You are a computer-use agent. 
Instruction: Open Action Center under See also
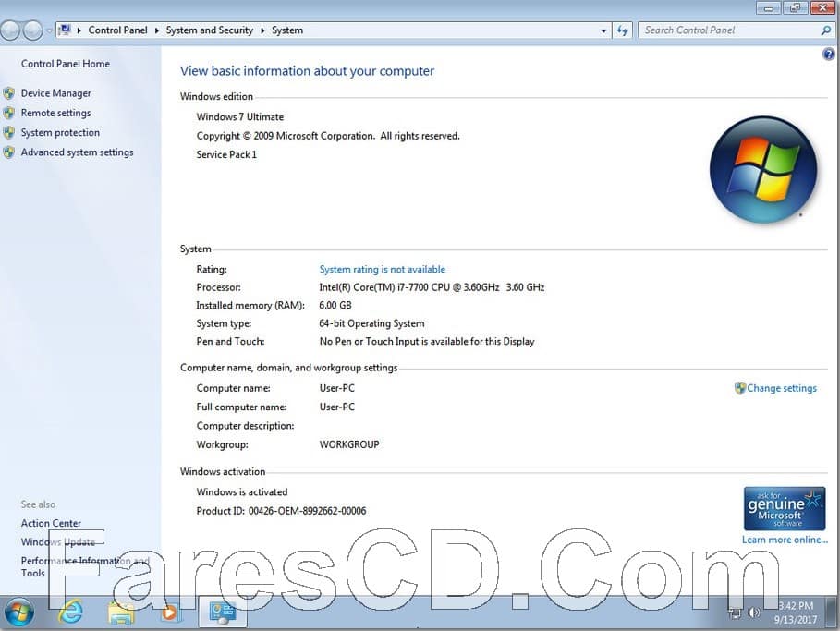pyautogui.click(x=51, y=523)
